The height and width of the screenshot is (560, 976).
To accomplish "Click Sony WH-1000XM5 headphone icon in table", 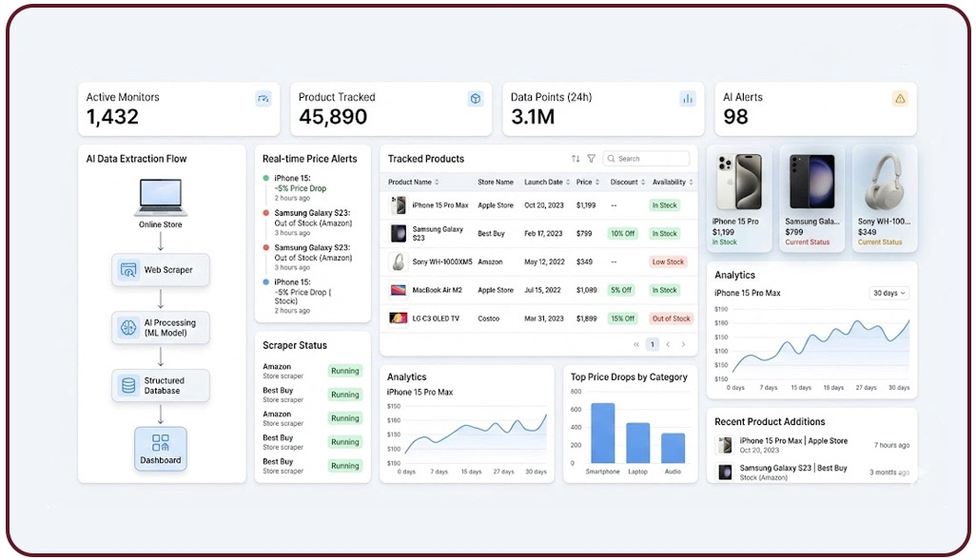I will 399,262.
